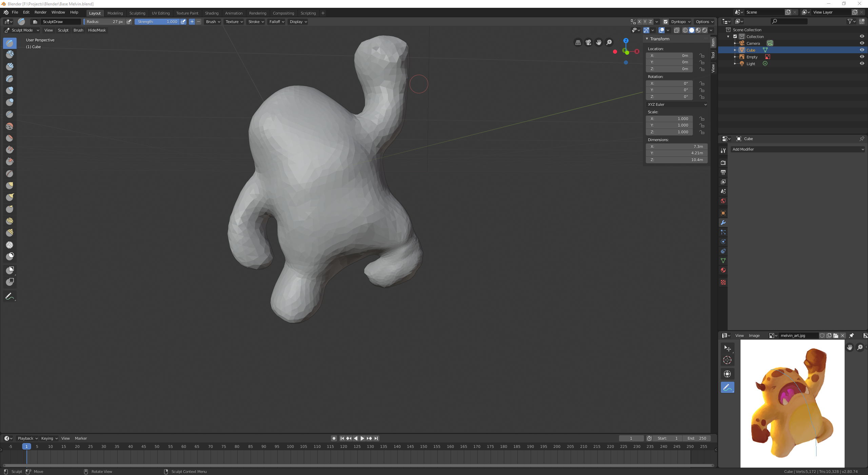The image size is (868, 475).
Task: Click the play animation button
Action: pos(362,438)
